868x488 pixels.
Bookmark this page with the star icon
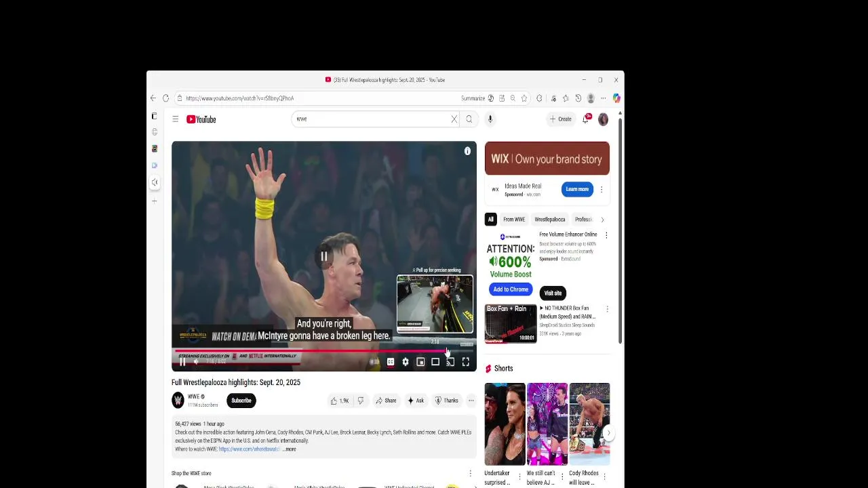[x=524, y=98]
